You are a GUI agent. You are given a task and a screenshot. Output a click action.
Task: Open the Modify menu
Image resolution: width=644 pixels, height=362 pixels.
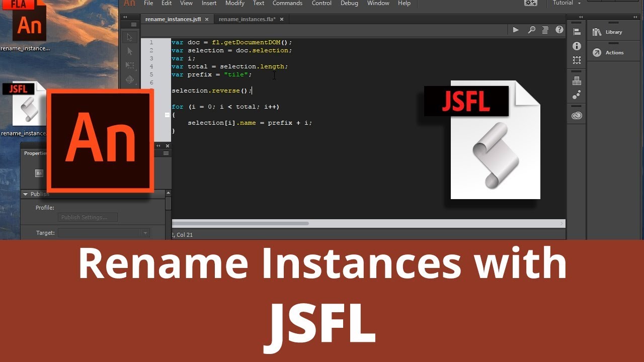coord(235,3)
